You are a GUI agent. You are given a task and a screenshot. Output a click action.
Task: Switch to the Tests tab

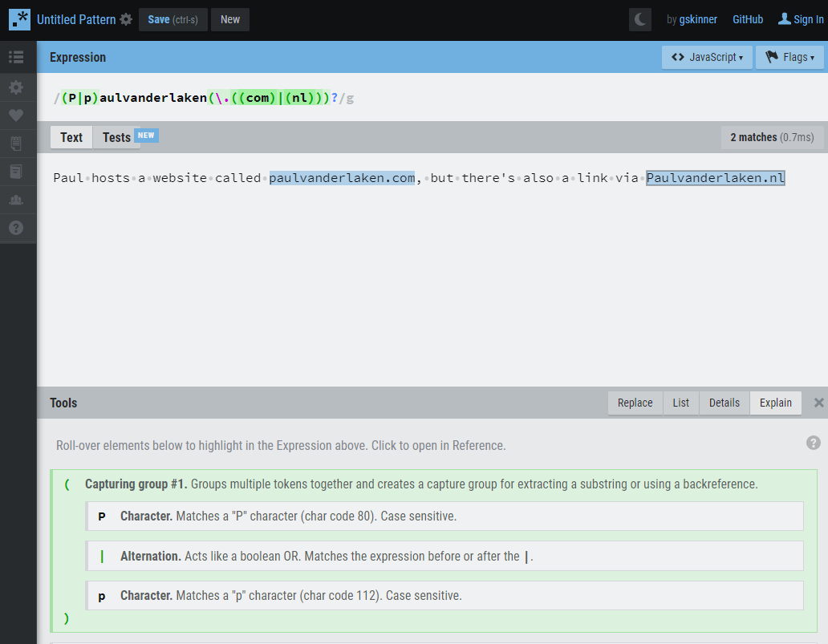[x=116, y=136]
